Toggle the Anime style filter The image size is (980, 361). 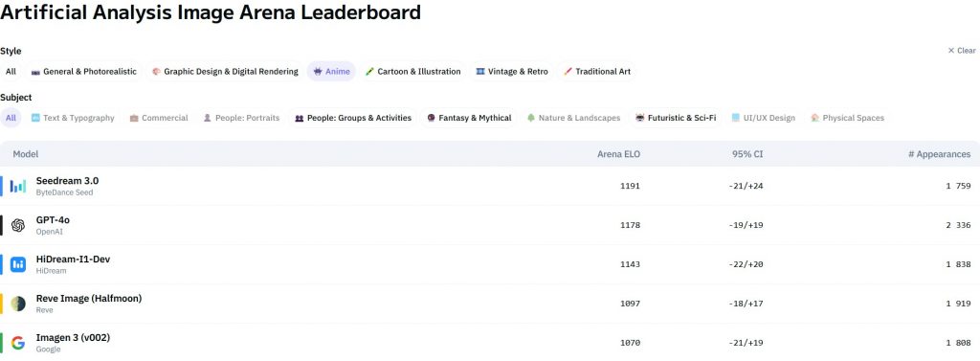click(x=331, y=71)
